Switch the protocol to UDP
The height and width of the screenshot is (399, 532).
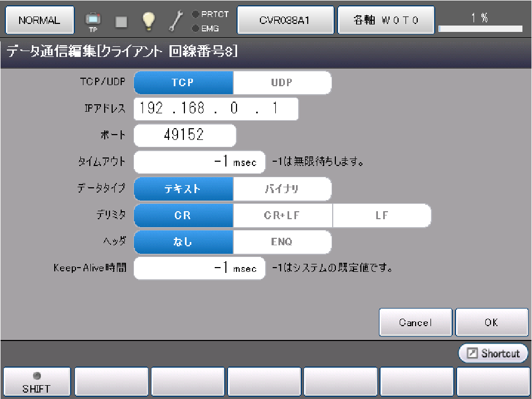tap(282, 82)
